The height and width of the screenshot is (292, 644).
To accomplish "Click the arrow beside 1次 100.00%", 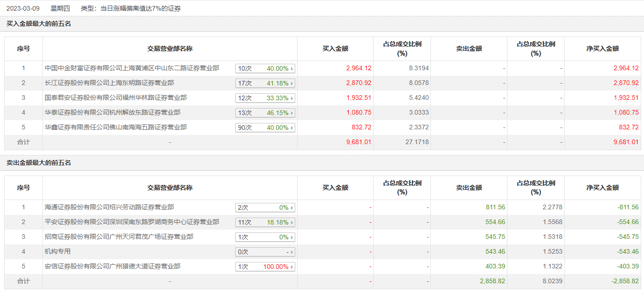I will point(292,267).
